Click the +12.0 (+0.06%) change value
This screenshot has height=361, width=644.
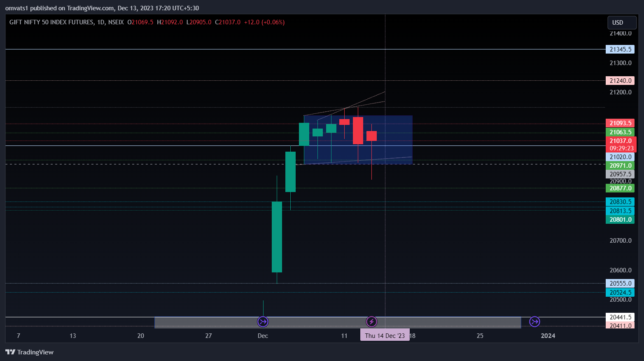(264, 22)
